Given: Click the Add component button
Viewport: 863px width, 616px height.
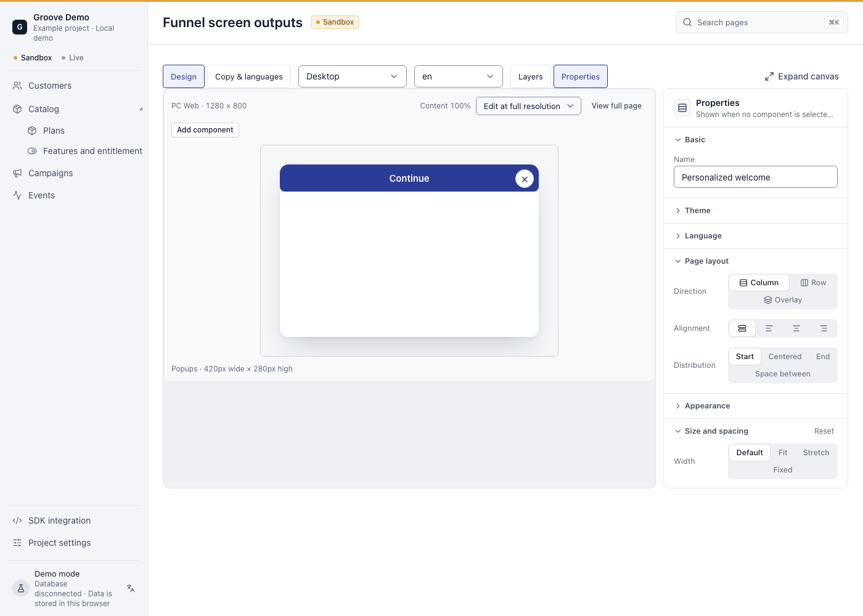Looking at the screenshot, I should (205, 130).
